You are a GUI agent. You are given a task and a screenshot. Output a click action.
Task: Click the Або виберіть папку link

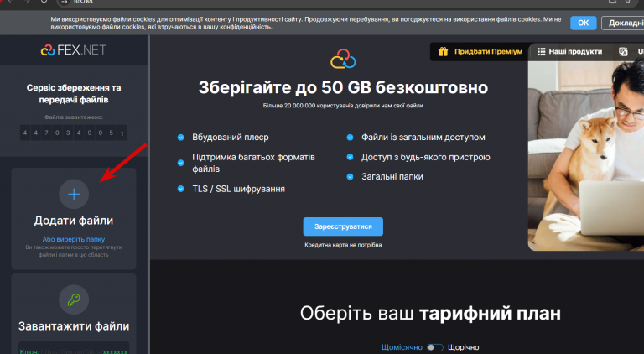(74, 239)
